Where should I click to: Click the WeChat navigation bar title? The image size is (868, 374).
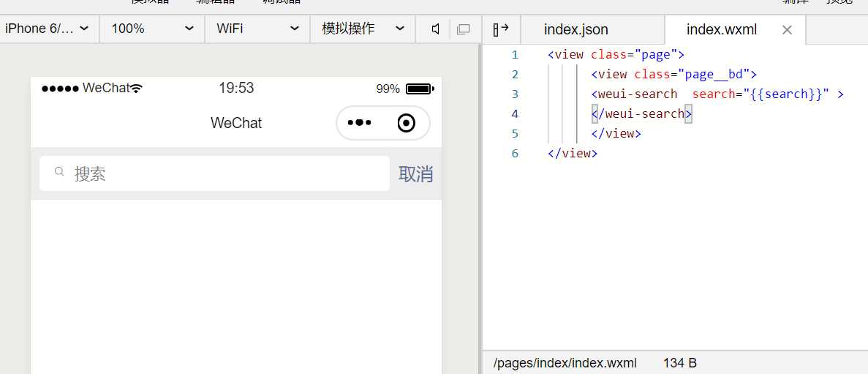click(x=236, y=123)
